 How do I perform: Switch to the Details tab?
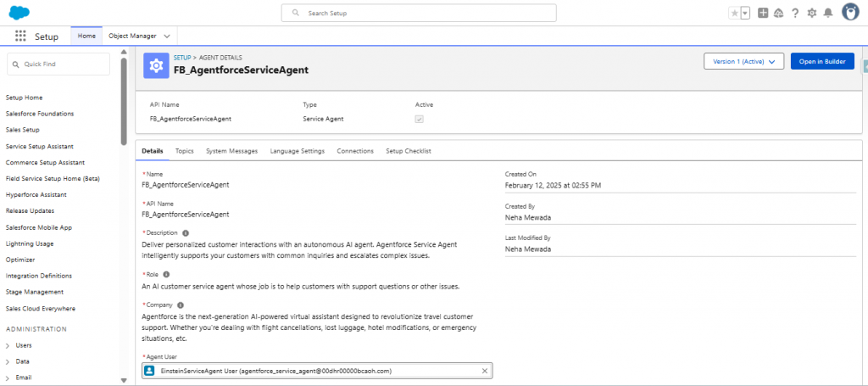click(153, 151)
